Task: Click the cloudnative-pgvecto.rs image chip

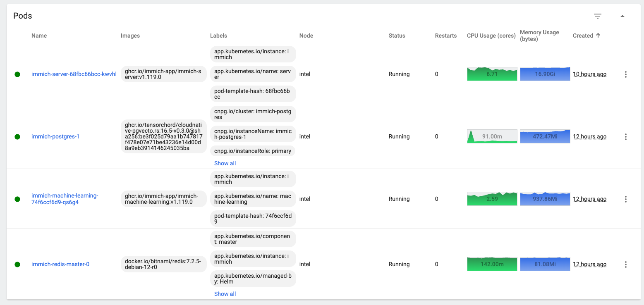Action: pos(163,136)
